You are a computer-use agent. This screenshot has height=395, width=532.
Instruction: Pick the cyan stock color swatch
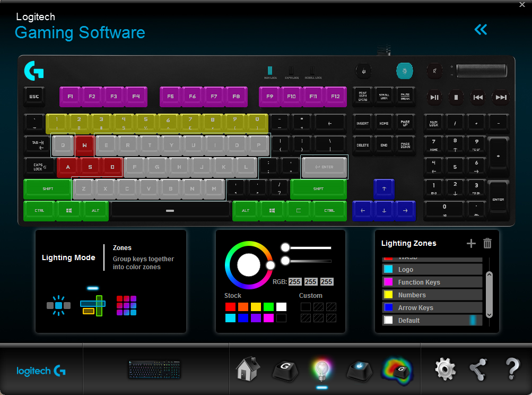click(x=230, y=318)
